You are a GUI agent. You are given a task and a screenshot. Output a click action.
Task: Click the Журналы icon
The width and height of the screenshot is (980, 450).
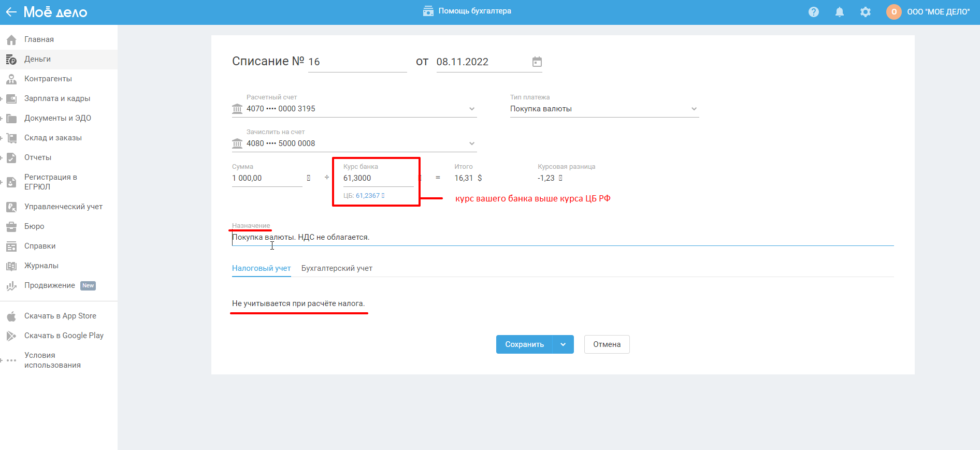(x=11, y=266)
